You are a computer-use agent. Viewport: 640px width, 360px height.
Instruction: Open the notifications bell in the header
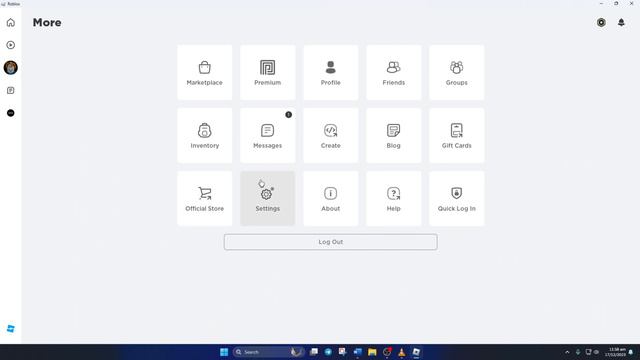(x=621, y=22)
